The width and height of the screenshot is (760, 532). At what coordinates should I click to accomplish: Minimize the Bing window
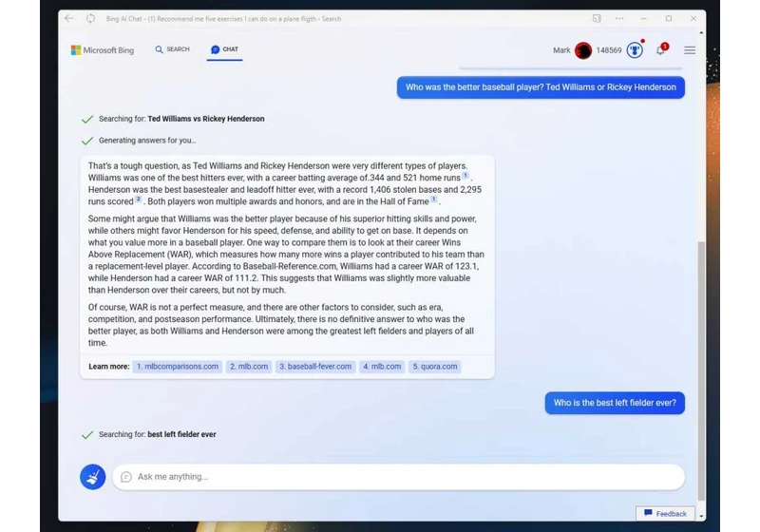644,18
